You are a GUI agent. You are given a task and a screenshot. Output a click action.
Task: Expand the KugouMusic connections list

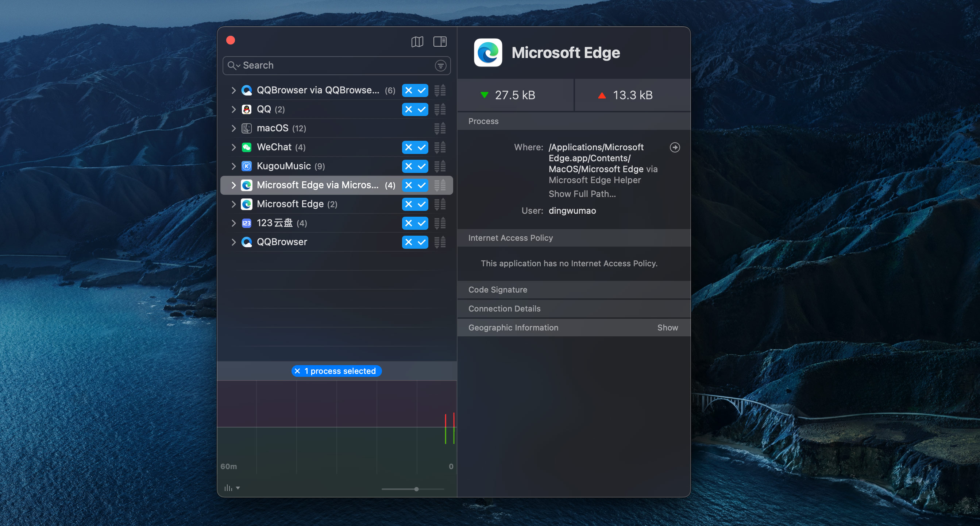click(234, 166)
